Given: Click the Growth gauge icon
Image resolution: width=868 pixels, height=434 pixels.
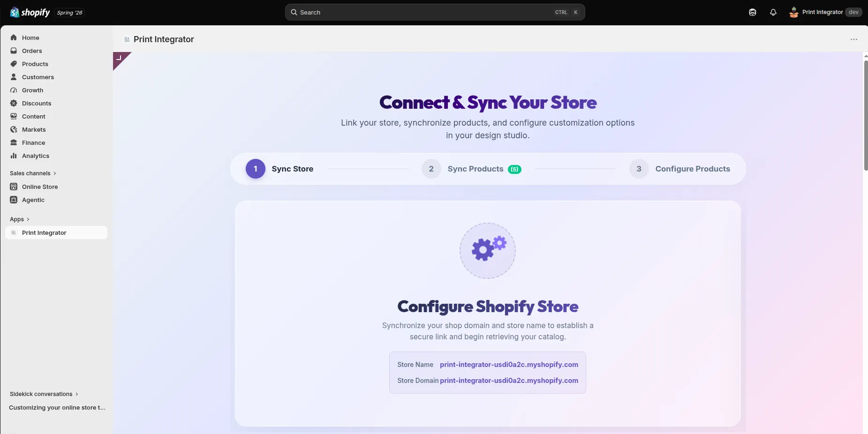Looking at the screenshot, I should [14, 90].
